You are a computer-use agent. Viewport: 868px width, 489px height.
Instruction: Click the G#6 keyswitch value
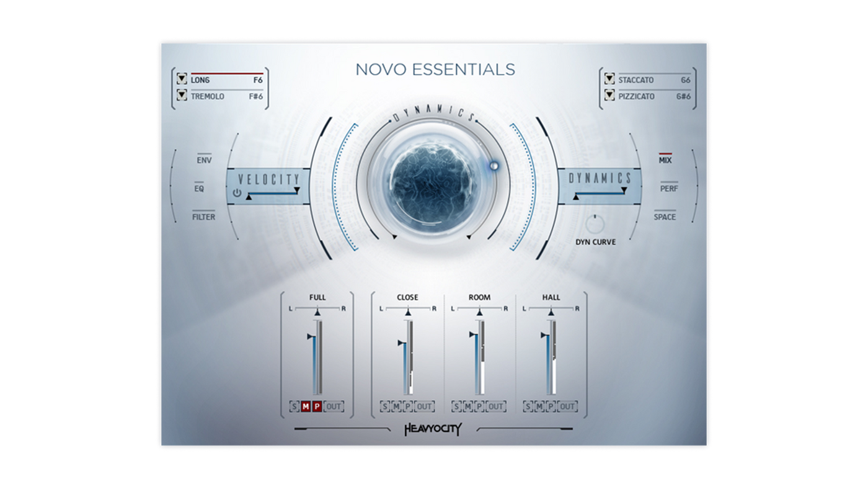tap(683, 97)
